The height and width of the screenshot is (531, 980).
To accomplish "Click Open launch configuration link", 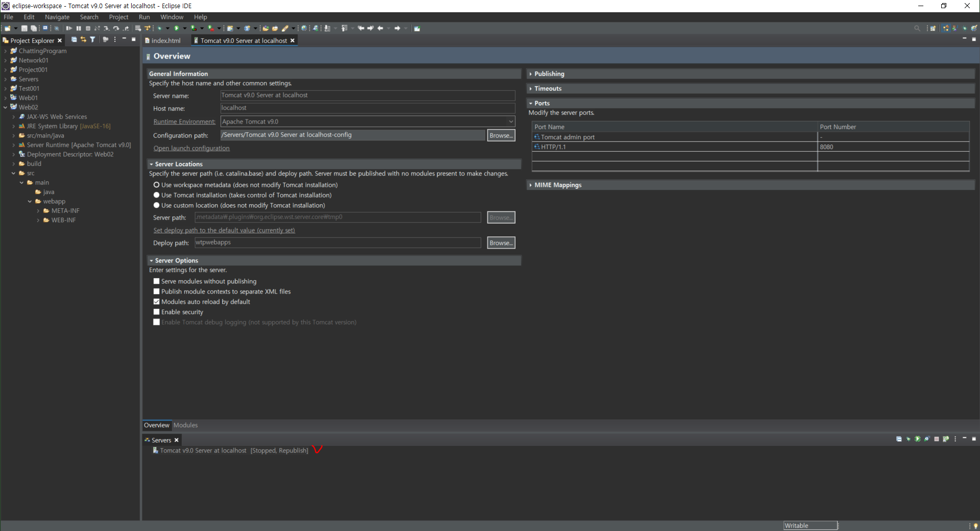I will (191, 149).
